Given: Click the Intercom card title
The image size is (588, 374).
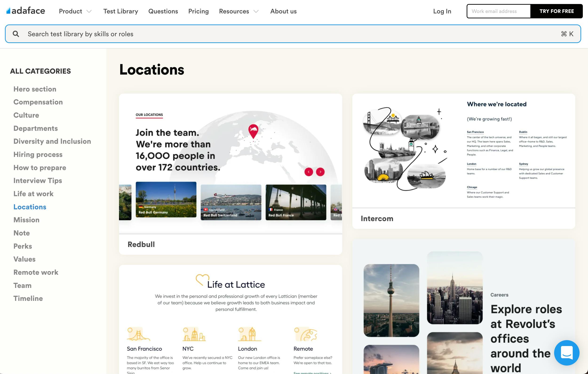Looking at the screenshot, I should pos(377,218).
